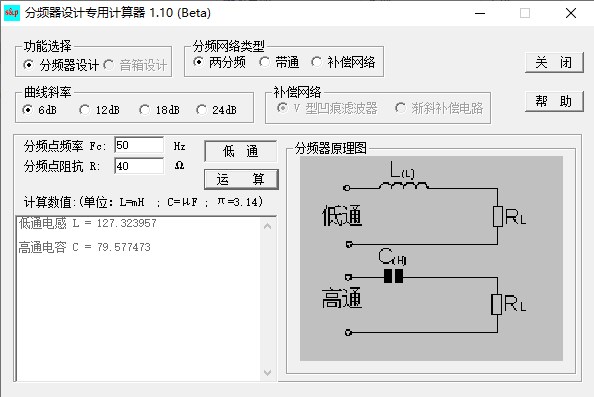Select V 型凹痕滤波器 option

327,108
